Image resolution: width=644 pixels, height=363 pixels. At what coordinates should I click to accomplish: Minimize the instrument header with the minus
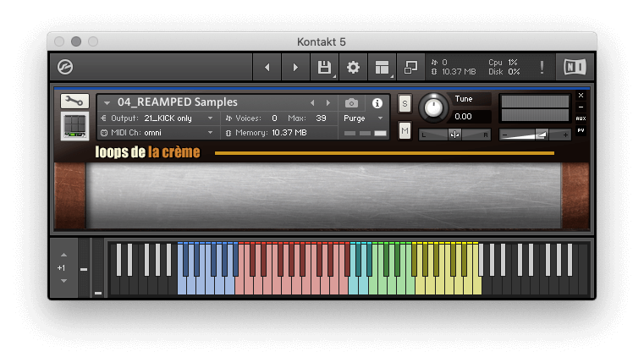point(581,107)
